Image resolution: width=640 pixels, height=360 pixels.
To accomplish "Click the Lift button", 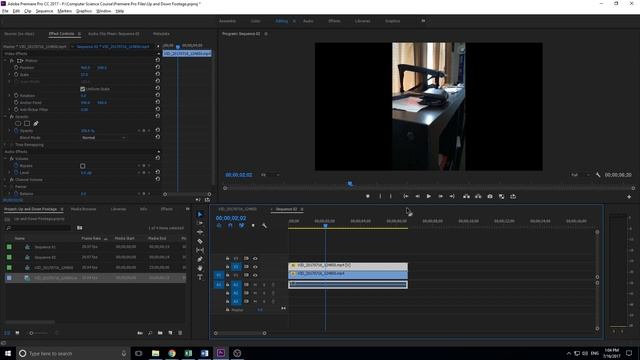I will point(466,196).
